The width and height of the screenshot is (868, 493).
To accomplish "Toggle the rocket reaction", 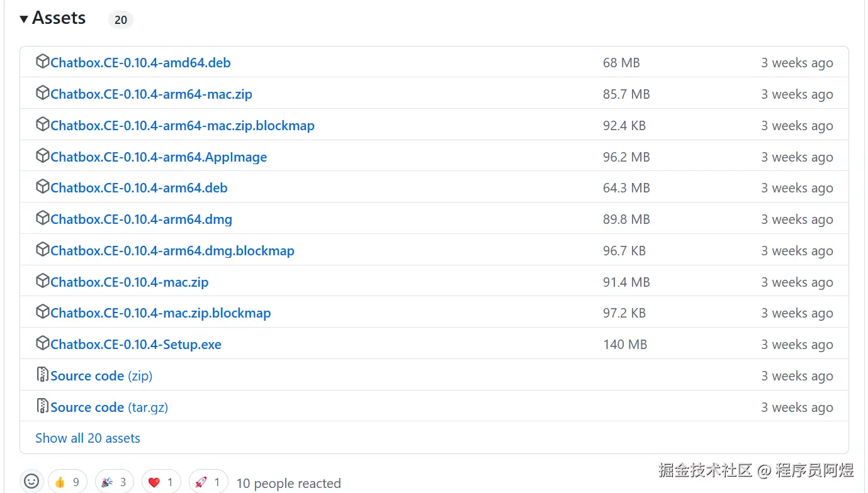I will pyautogui.click(x=208, y=482).
